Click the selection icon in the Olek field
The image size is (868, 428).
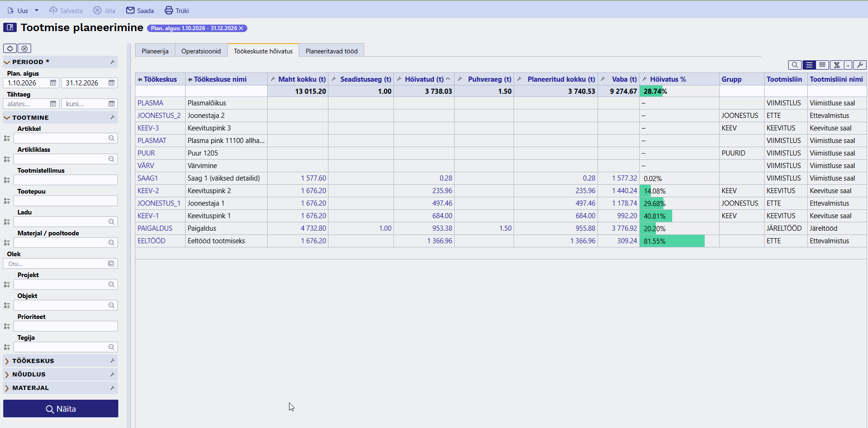(x=111, y=264)
